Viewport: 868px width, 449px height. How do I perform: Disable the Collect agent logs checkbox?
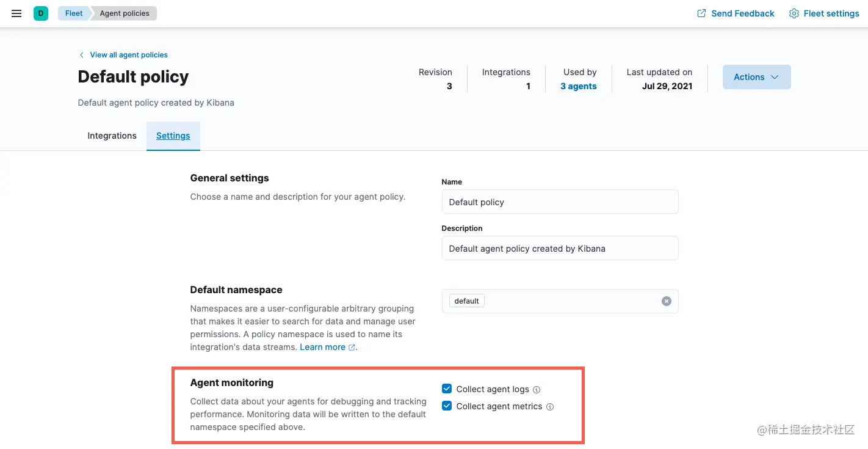tap(446, 388)
